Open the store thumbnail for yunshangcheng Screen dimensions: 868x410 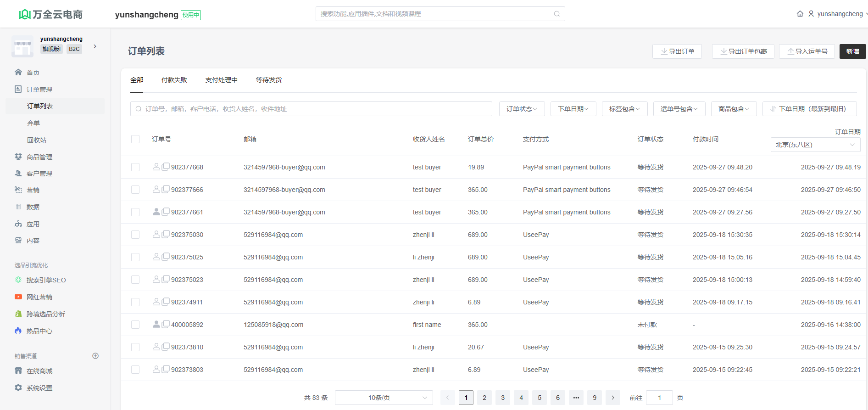(22, 47)
